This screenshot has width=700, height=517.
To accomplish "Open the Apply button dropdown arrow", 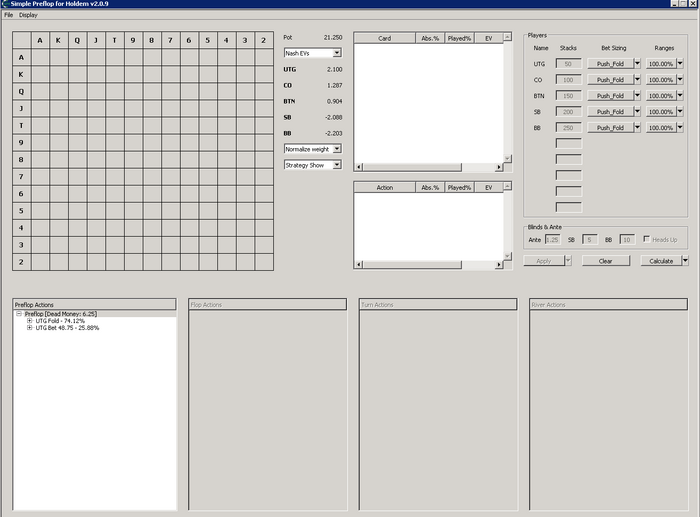I will point(568,261).
